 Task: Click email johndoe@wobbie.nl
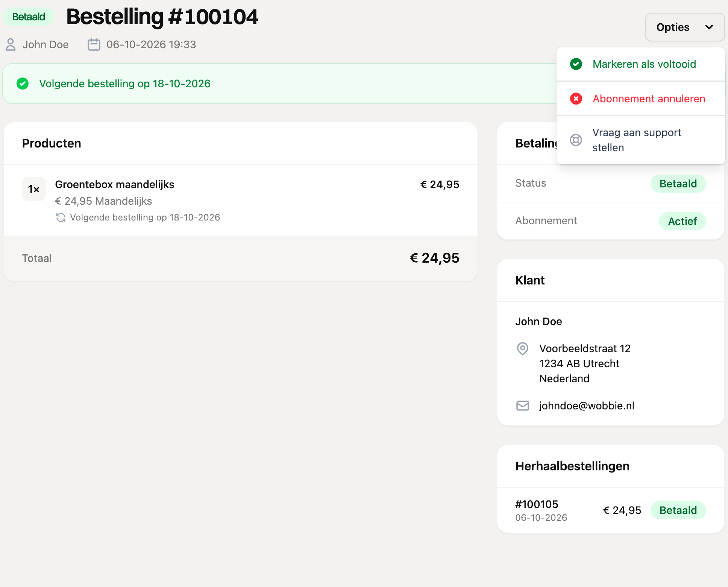(587, 406)
